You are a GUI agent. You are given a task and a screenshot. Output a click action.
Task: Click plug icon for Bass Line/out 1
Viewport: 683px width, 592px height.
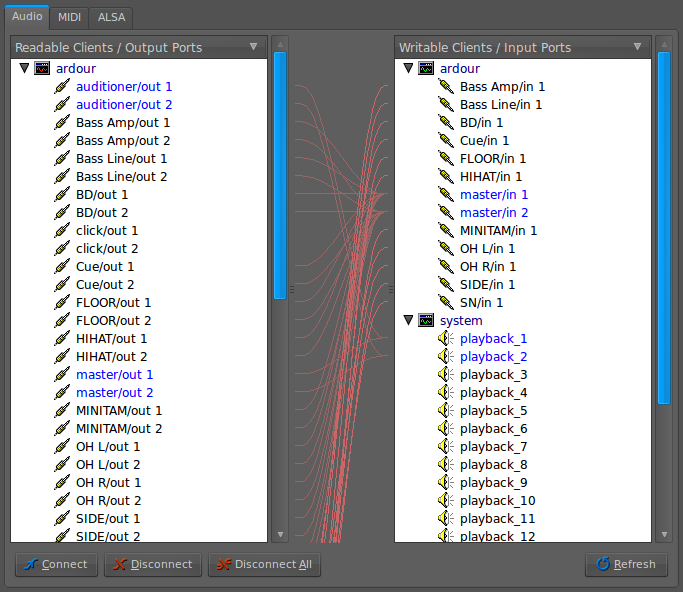click(x=62, y=159)
